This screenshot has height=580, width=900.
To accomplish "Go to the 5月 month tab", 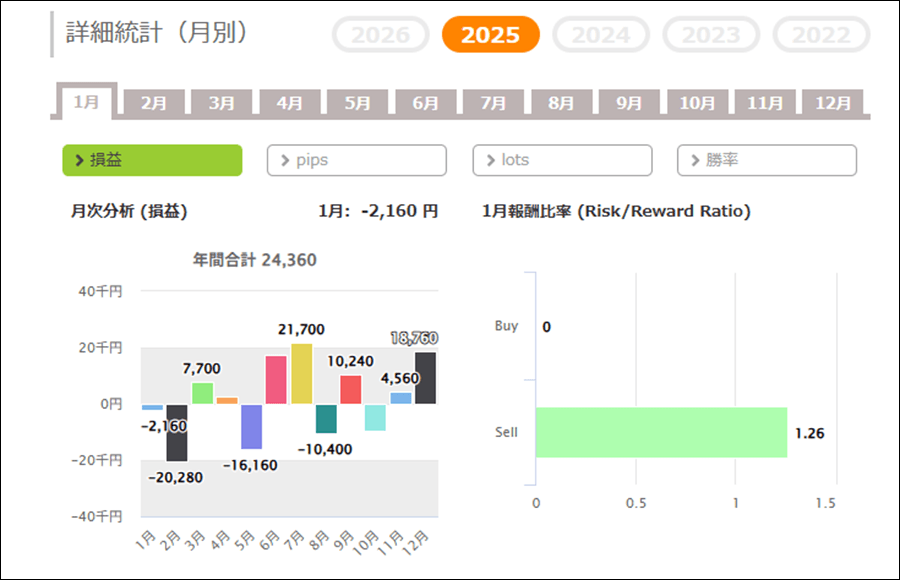I will (357, 103).
